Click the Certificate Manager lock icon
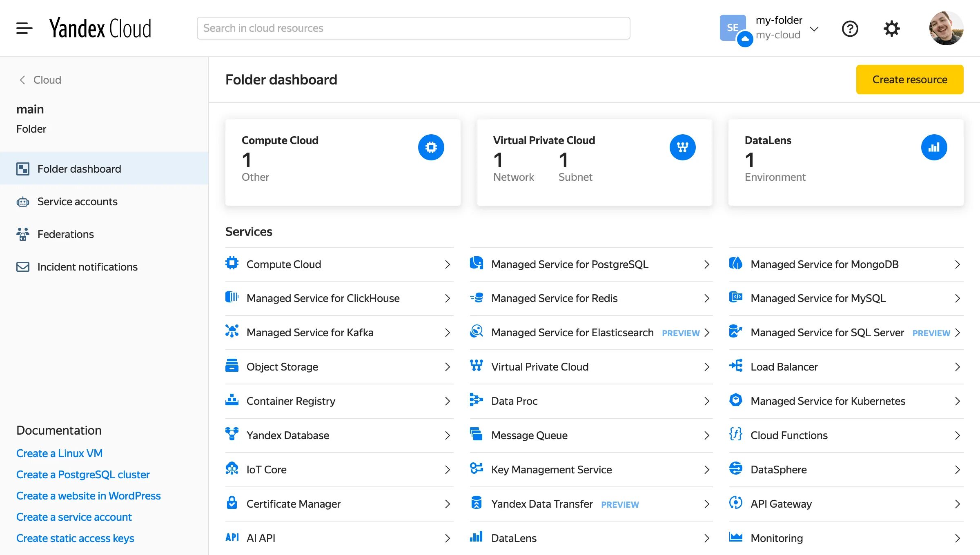The width and height of the screenshot is (980, 555). coord(232,502)
